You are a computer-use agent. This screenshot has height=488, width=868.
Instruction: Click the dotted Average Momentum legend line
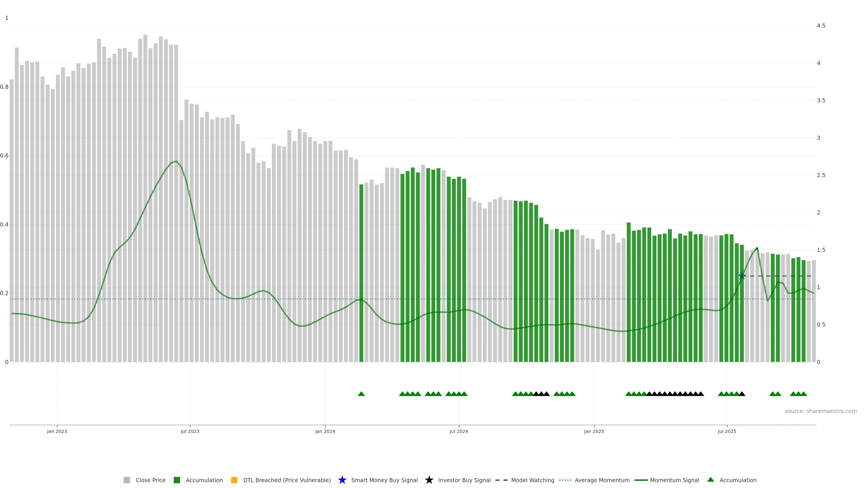pos(565,480)
